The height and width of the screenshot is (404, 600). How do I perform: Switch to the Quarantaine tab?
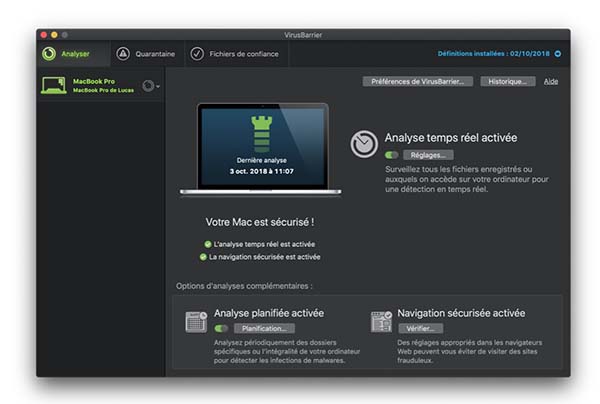[x=147, y=54]
